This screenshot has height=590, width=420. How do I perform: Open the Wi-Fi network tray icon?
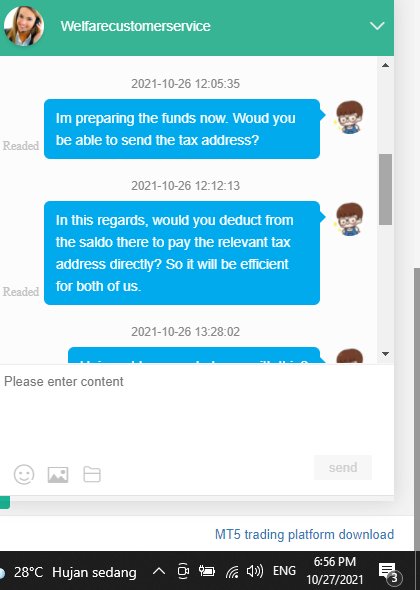(232, 572)
